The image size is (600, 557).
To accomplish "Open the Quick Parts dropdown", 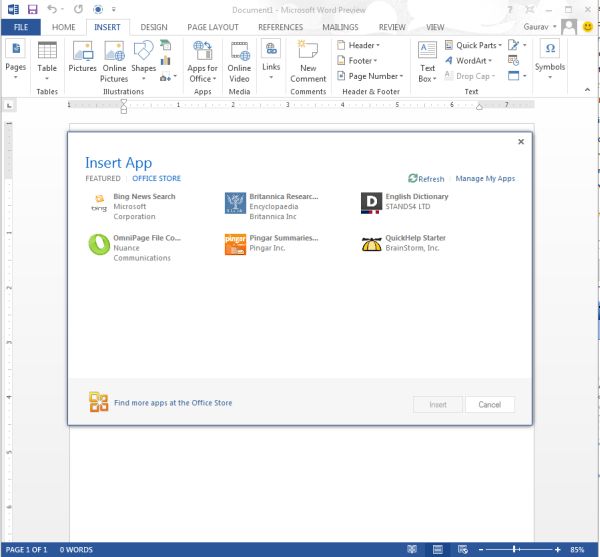I will [473, 45].
